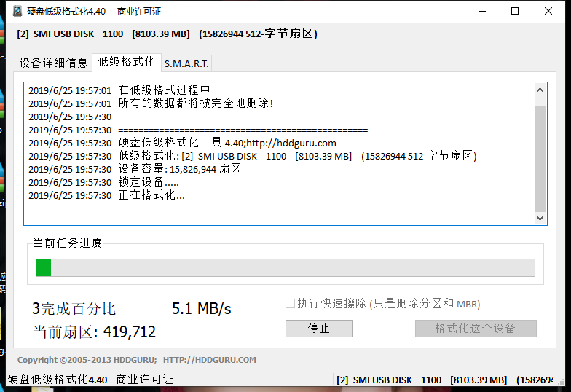This screenshot has height=392, width=571.
Task: Open the S.M.A.R.T. tab
Action: pos(186,63)
